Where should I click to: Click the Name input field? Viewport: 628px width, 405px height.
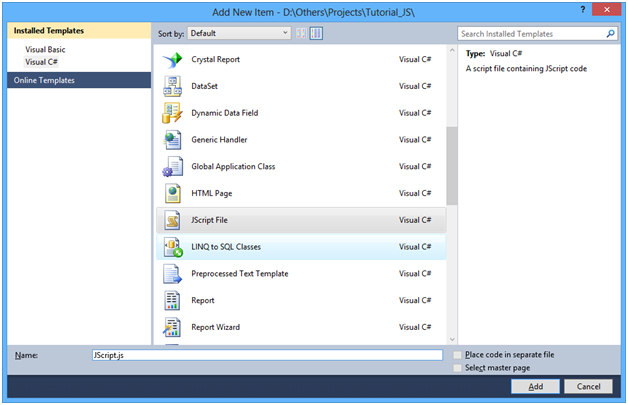267,355
